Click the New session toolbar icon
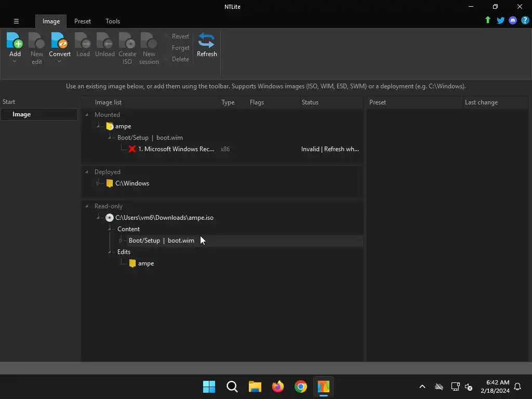 tap(149, 40)
